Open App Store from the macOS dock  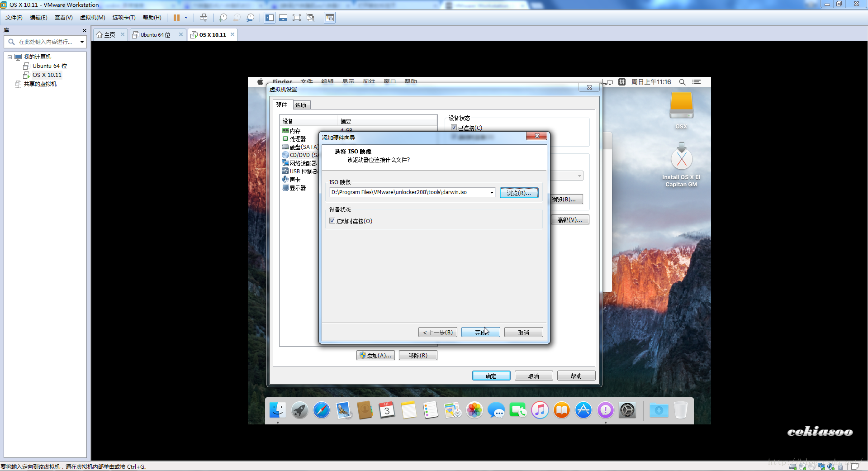coord(583,410)
